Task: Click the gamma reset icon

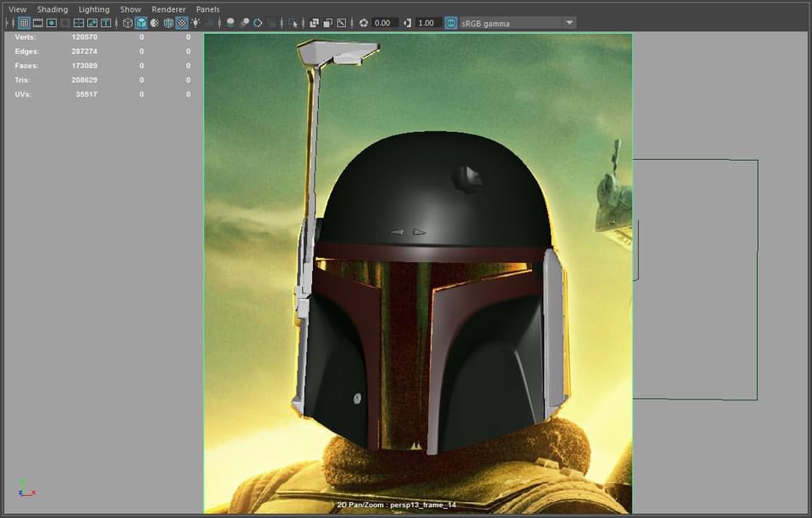Action: (x=408, y=23)
